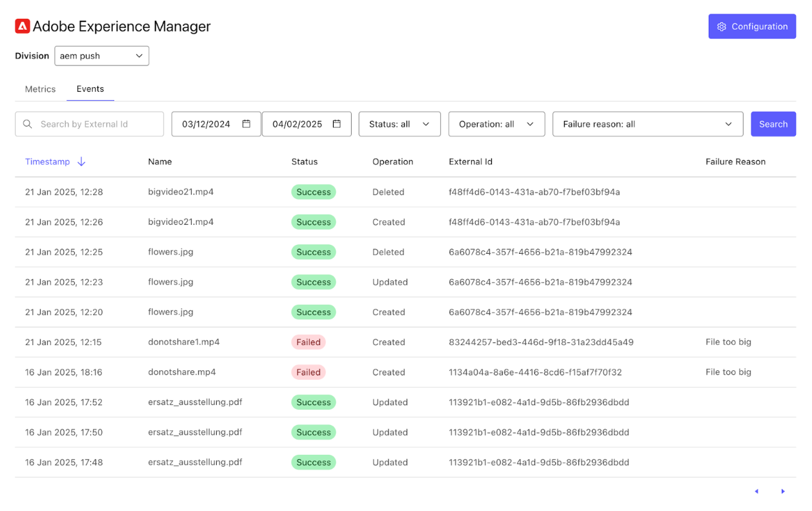Open the Status: all filter dropdown
Viewport: 812px width, 511px height.
click(x=399, y=124)
